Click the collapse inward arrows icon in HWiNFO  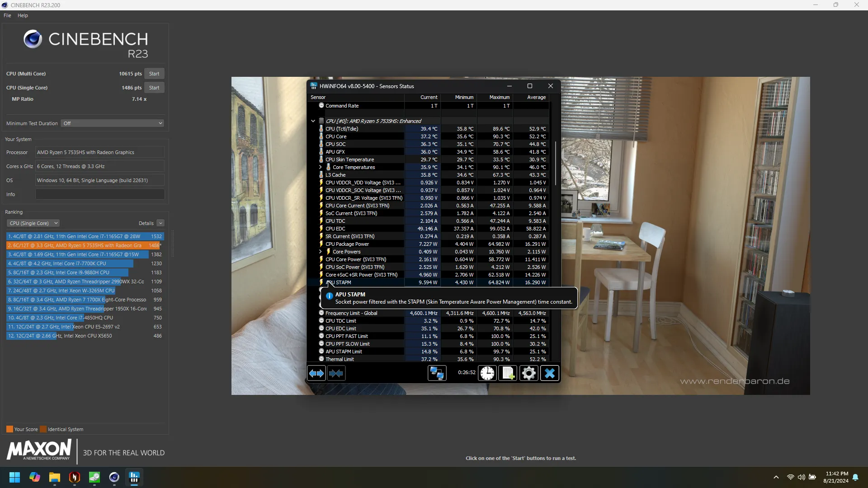(336, 373)
